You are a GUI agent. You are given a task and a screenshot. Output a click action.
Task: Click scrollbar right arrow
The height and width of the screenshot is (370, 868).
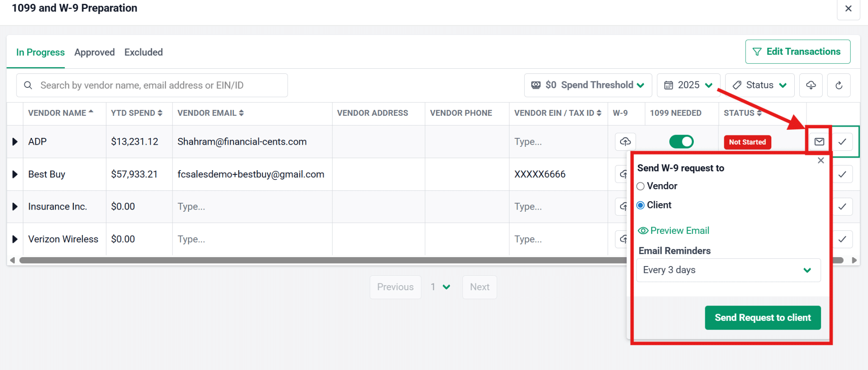(x=854, y=260)
